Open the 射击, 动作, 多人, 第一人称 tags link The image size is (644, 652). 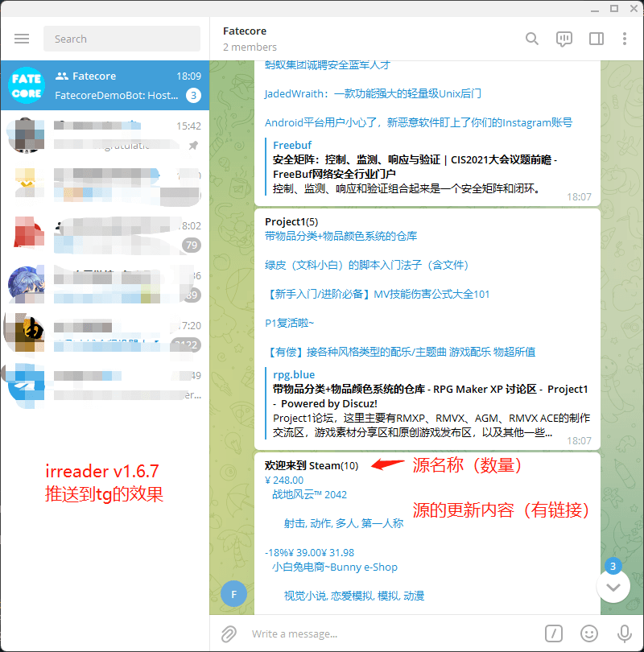coord(344,523)
